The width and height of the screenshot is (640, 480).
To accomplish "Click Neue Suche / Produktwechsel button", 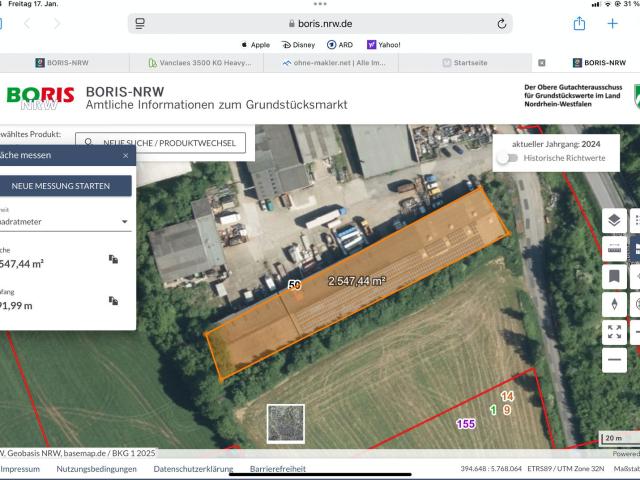I will (160, 144).
